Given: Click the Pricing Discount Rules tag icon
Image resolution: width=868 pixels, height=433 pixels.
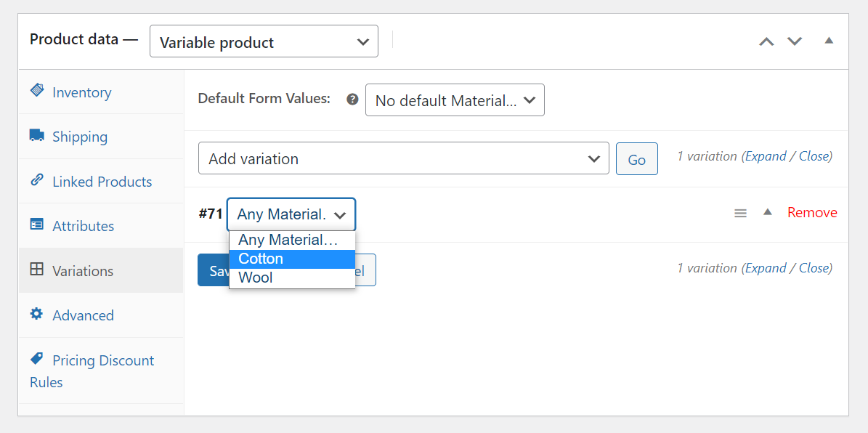Looking at the screenshot, I should pyautogui.click(x=37, y=359).
